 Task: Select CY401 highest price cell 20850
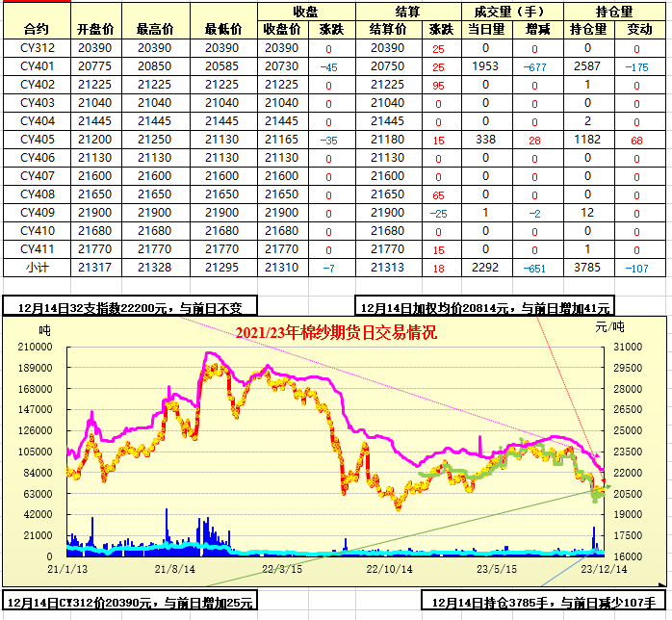pos(160,66)
